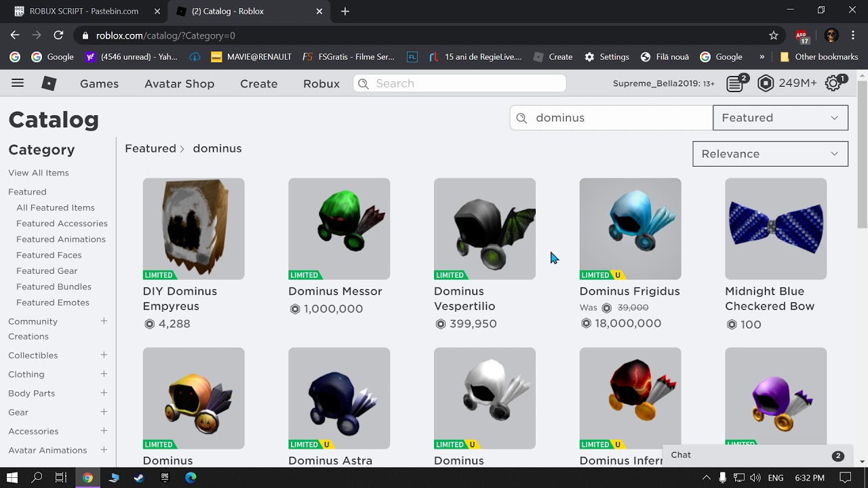Viewport: 868px width, 488px height.
Task: Switch to the ROBUX SCRIPT Pastebin tab
Action: 84,12
